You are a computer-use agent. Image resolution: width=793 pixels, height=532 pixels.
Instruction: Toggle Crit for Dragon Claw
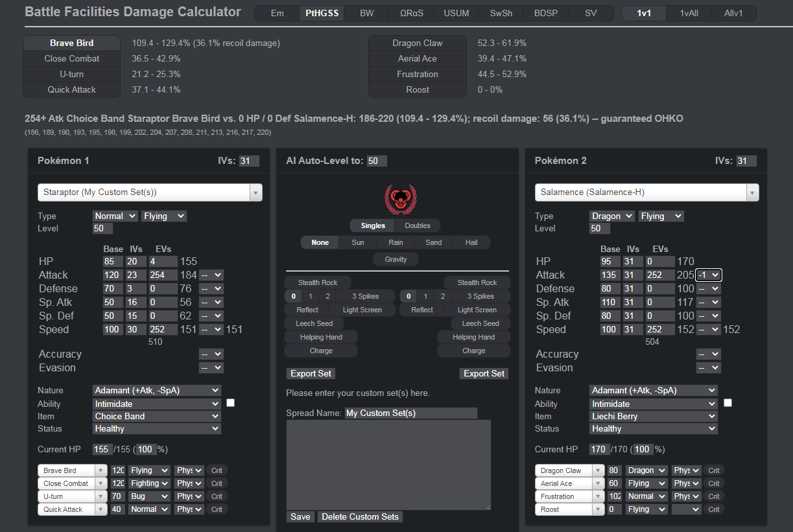point(714,470)
